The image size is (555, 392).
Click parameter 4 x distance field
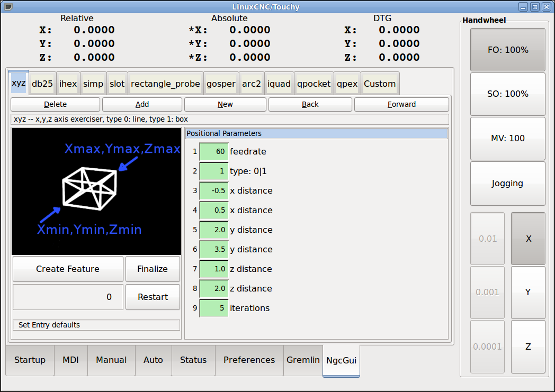coord(214,211)
